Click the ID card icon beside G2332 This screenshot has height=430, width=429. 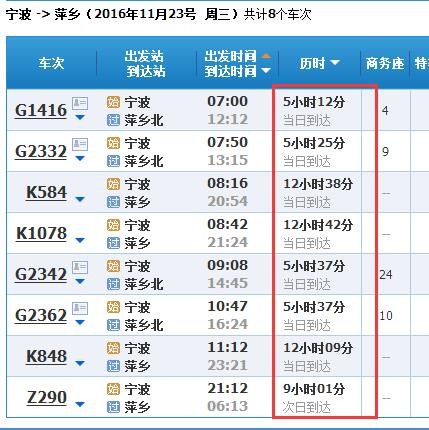(80, 144)
